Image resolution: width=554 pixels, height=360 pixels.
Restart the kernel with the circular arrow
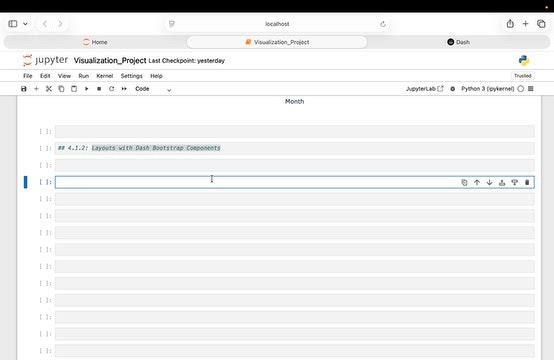[112, 89]
